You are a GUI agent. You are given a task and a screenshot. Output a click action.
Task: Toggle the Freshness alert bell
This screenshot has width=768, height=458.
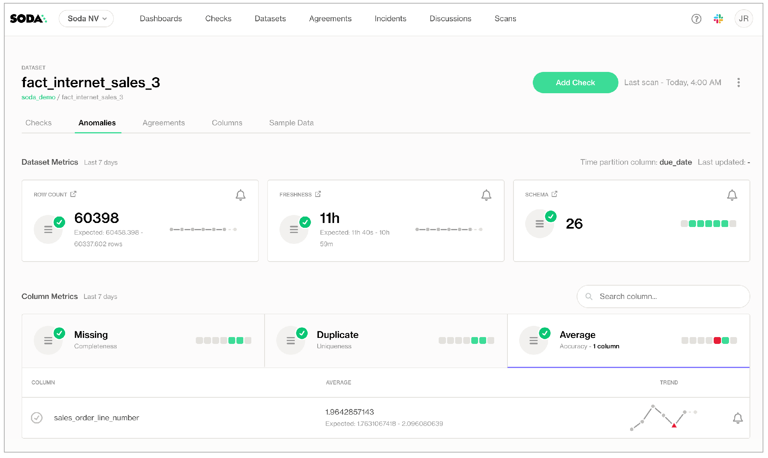pyautogui.click(x=486, y=195)
